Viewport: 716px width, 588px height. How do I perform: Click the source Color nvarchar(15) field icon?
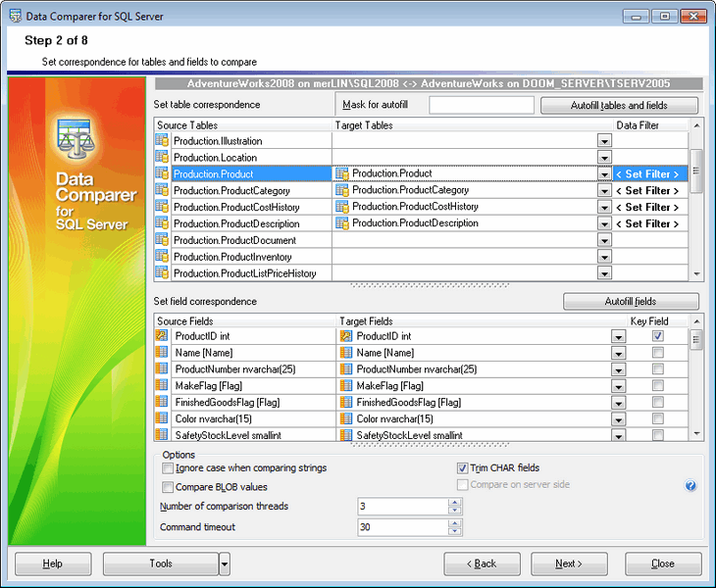tap(162, 418)
